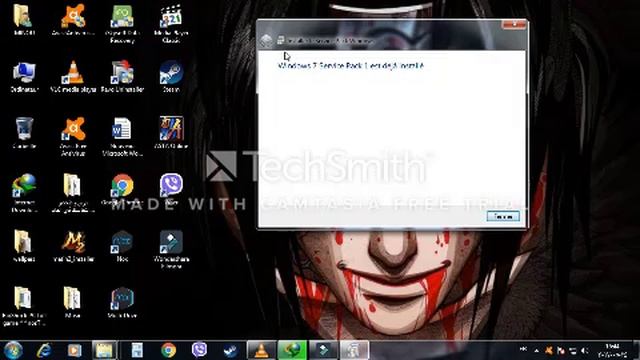Open Revo Uninstaller desktop shortcut
The height and width of the screenshot is (360, 640).
(x=122, y=76)
